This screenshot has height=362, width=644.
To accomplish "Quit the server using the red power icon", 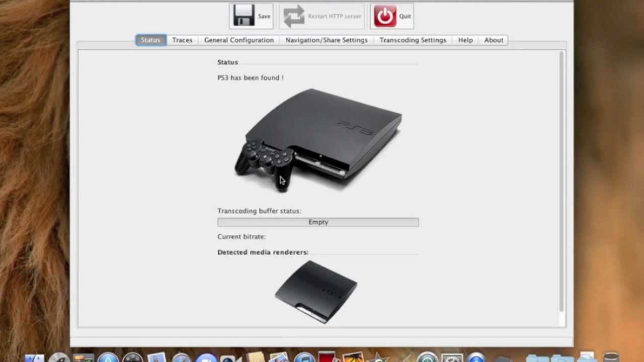I will click(385, 16).
